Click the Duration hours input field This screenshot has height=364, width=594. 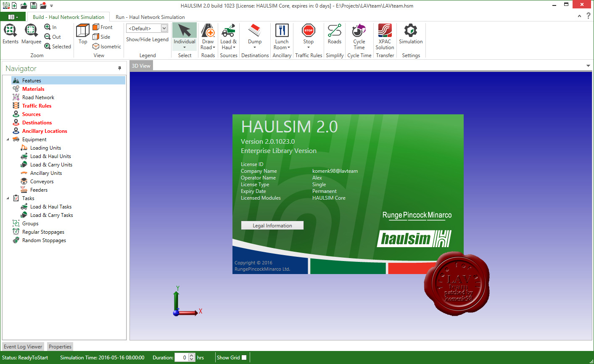(x=181, y=357)
